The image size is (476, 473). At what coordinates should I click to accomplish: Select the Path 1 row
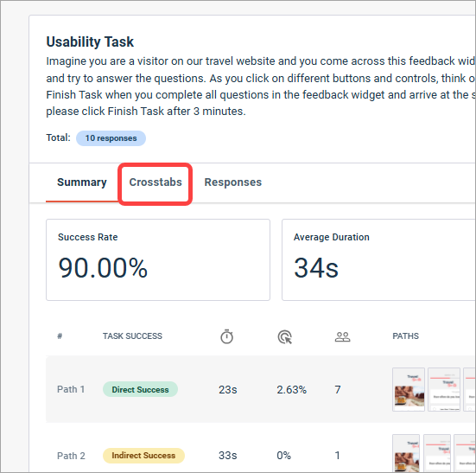click(261, 389)
